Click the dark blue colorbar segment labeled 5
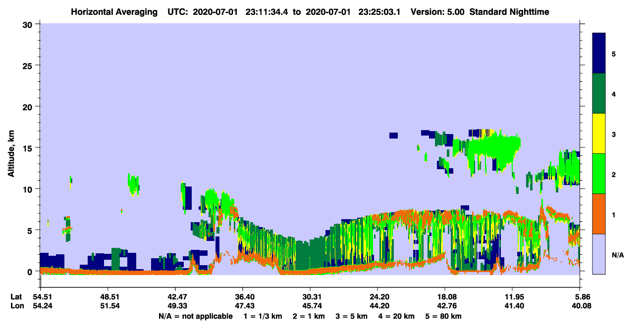 click(x=599, y=53)
